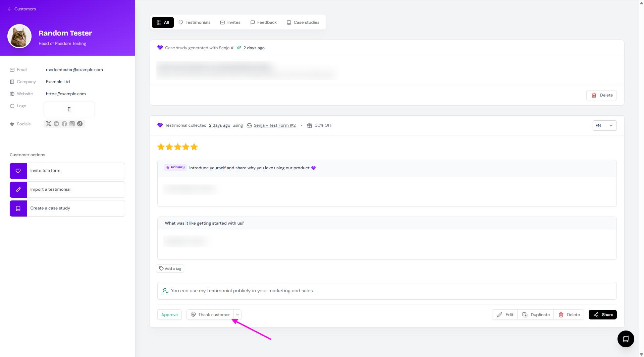Delete the generated case study
Image resolution: width=644 pixels, height=357 pixels.
[x=602, y=95]
